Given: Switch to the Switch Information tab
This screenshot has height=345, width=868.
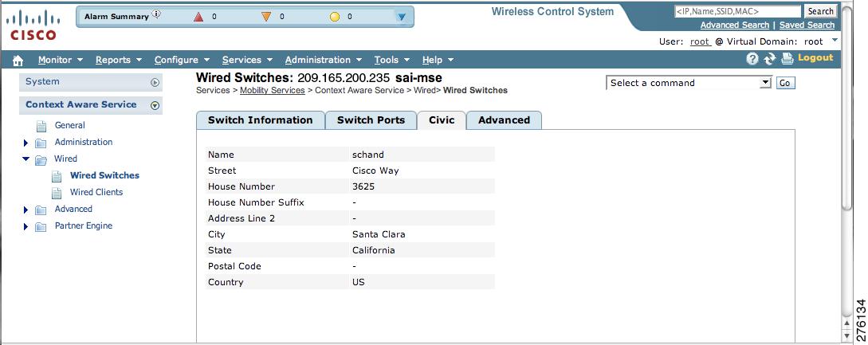Looking at the screenshot, I should (260, 120).
